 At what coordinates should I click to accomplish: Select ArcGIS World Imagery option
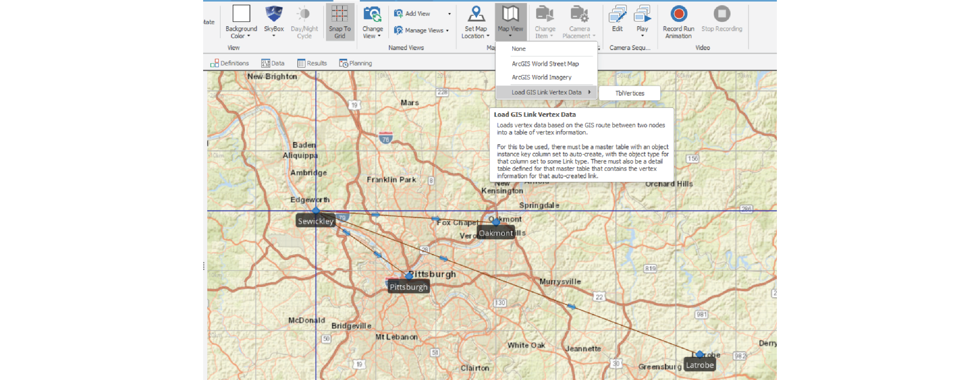pyautogui.click(x=541, y=77)
